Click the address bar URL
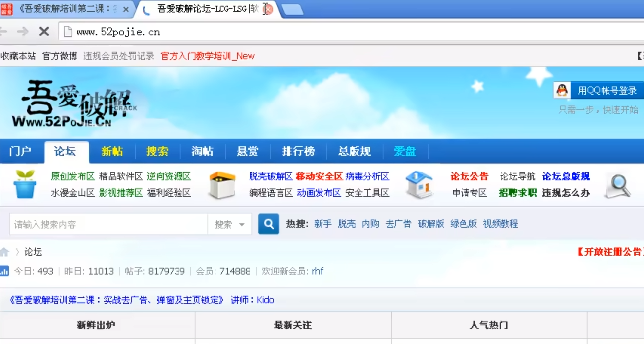 coord(118,32)
